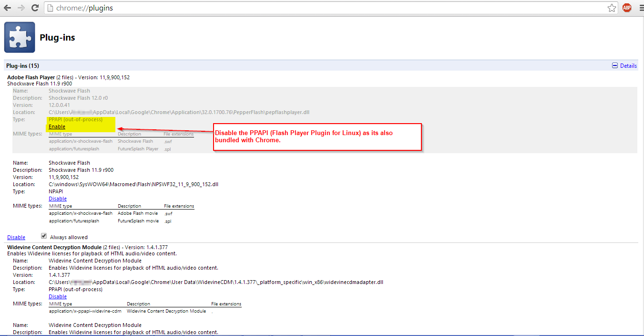Select the Widevine version 1.4.1.377 value

tap(59, 275)
